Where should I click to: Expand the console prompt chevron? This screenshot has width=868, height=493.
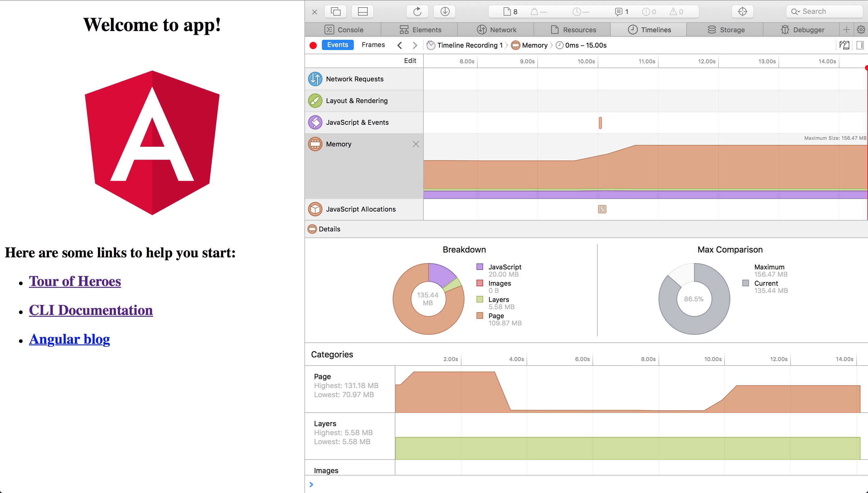point(311,485)
